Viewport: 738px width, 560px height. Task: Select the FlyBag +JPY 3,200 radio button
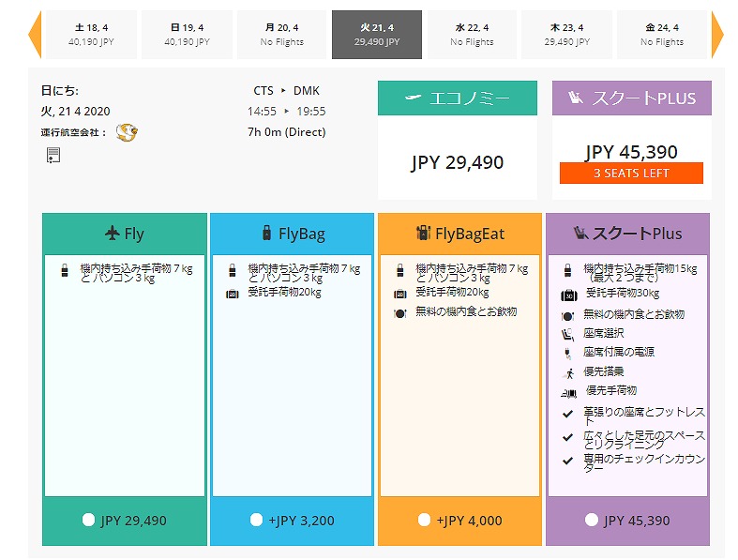(257, 520)
